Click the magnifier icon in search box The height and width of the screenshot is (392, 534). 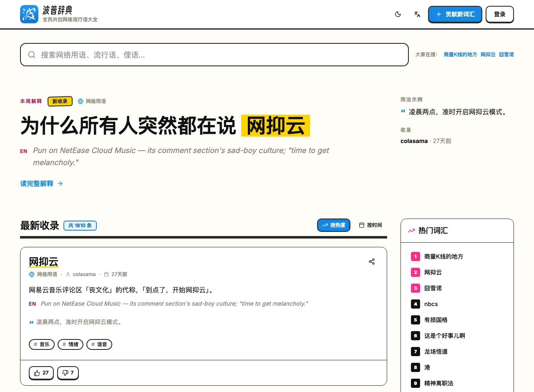tap(32, 55)
